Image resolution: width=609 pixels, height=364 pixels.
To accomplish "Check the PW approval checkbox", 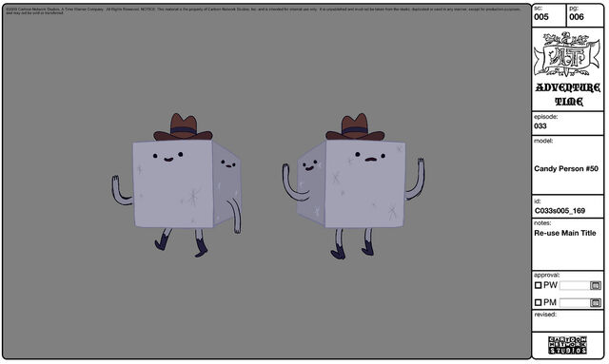I will (538, 285).
